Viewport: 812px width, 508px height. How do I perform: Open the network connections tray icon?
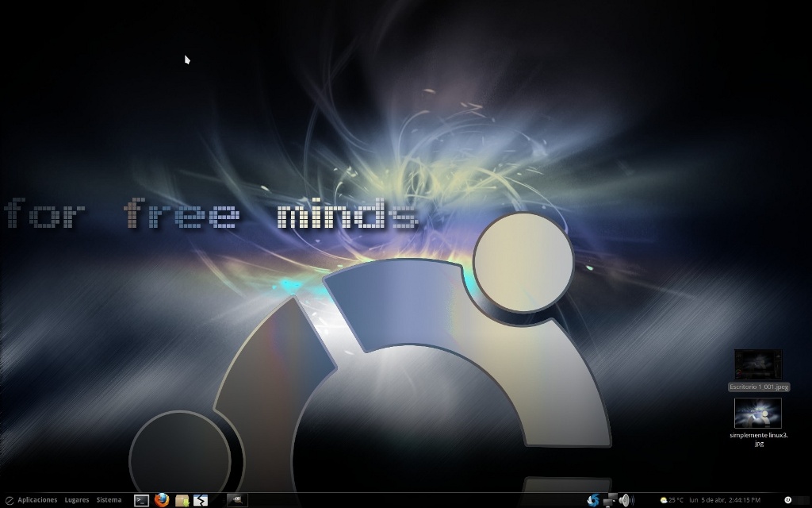tap(610, 500)
